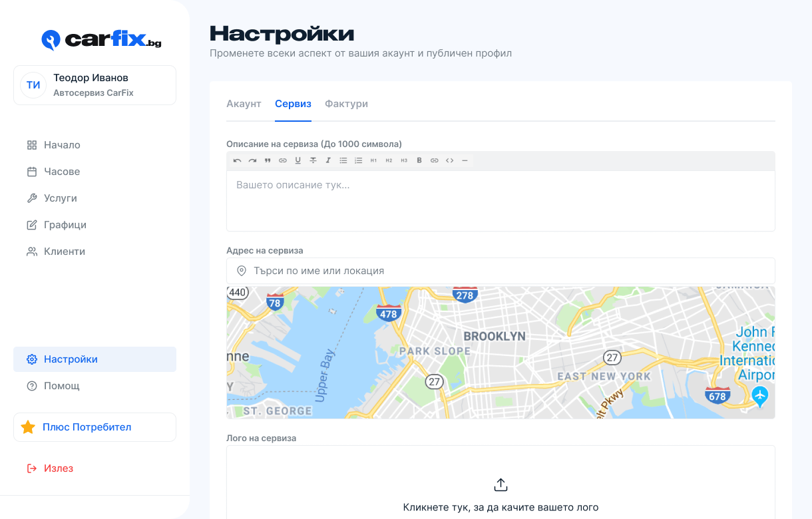Screen dimensions: 812x519
Task: Click the Upper Bay label on map
Action: [325, 375]
